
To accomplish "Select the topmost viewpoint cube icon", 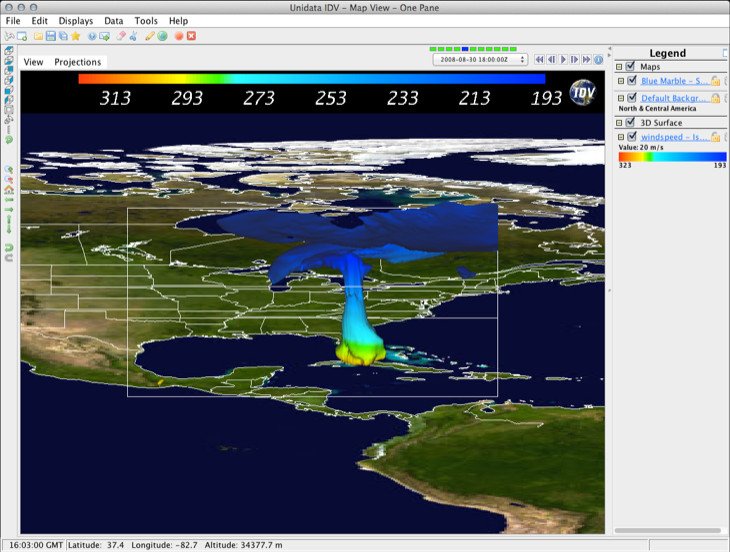I will pyautogui.click(x=9, y=50).
